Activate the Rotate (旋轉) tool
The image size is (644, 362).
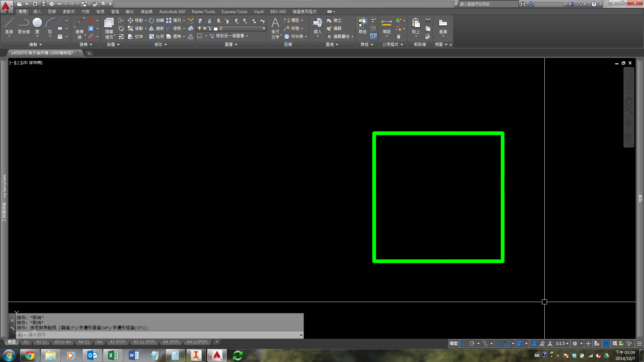156,20
